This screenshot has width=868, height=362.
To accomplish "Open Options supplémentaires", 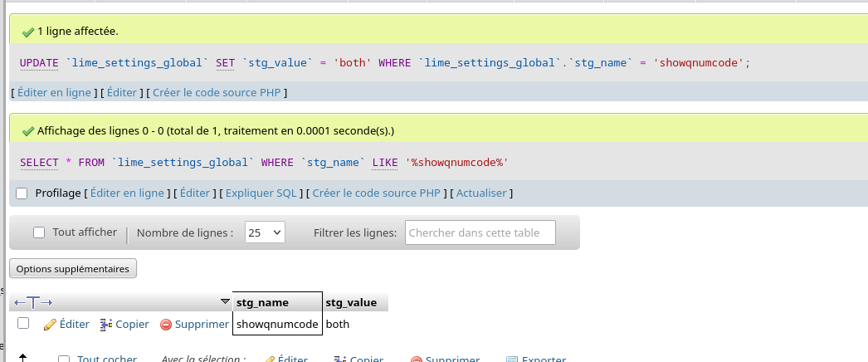I will point(73,269).
